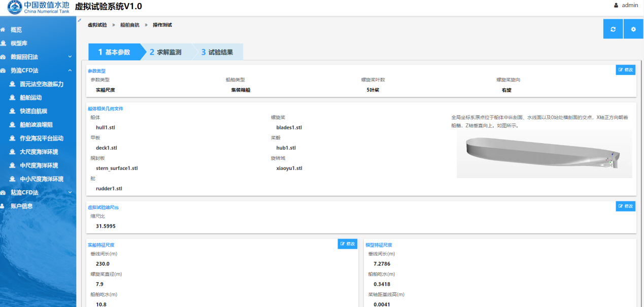Open the settings gear button
Image resolution: width=644 pixels, height=307 pixels.
(633, 29)
